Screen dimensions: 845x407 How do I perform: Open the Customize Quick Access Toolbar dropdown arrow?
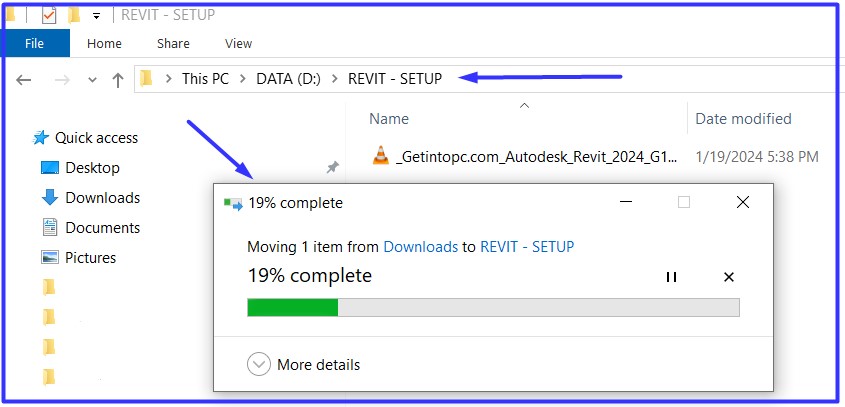96,16
